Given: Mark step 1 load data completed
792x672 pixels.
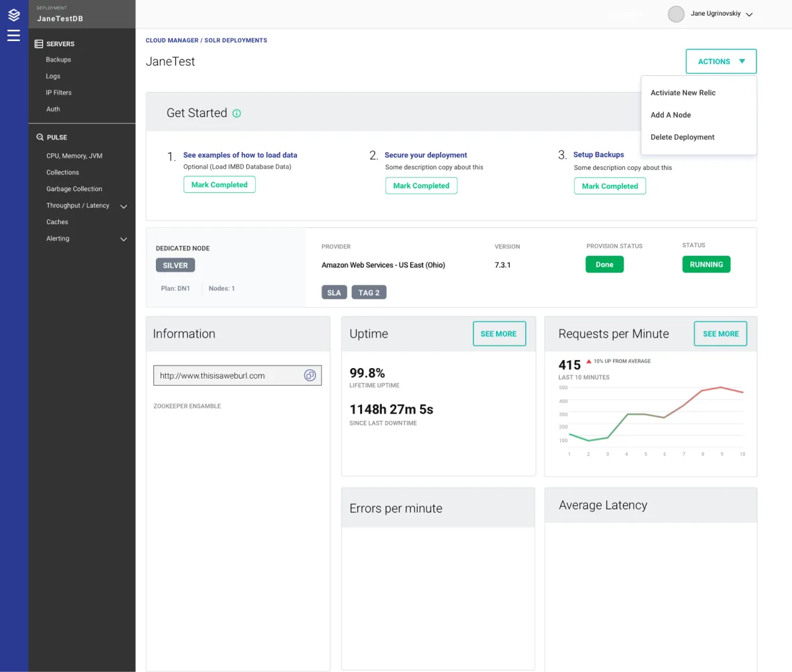Looking at the screenshot, I should 219,184.
